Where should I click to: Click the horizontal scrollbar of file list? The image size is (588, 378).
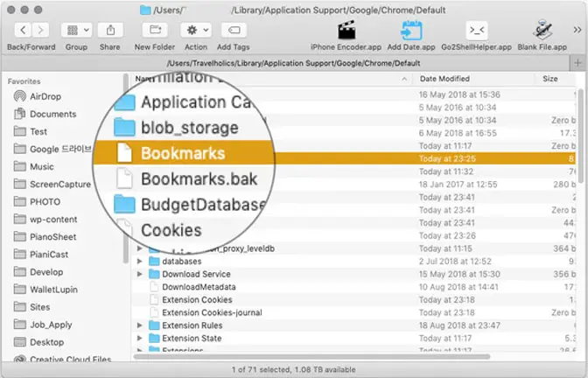[311, 356]
